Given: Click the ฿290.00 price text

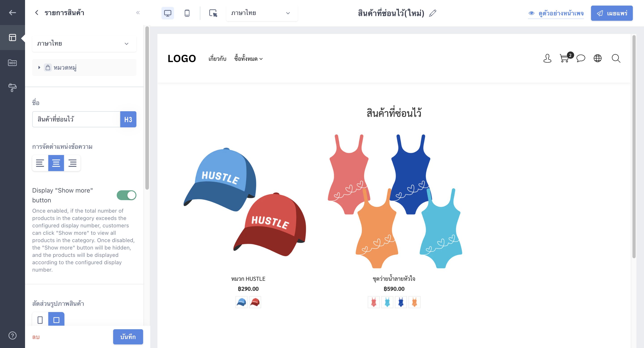Looking at the screenshot, I should [248, 289].
